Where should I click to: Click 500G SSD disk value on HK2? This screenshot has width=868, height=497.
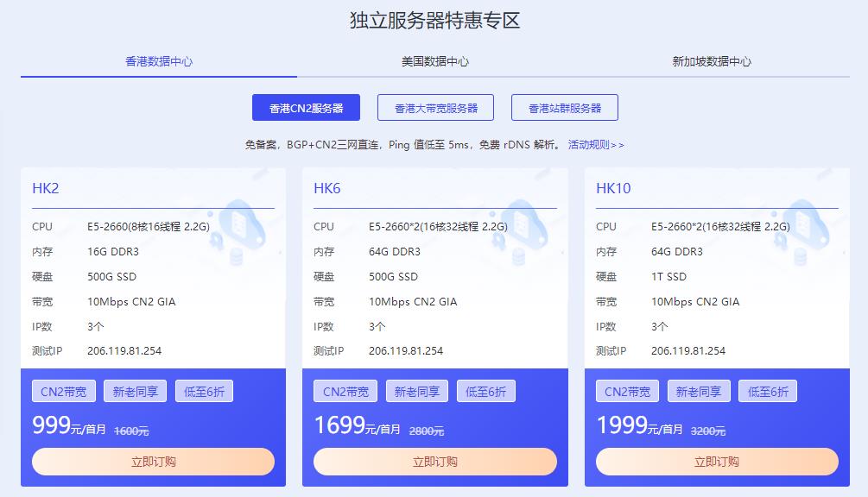[x=111, y=276]
